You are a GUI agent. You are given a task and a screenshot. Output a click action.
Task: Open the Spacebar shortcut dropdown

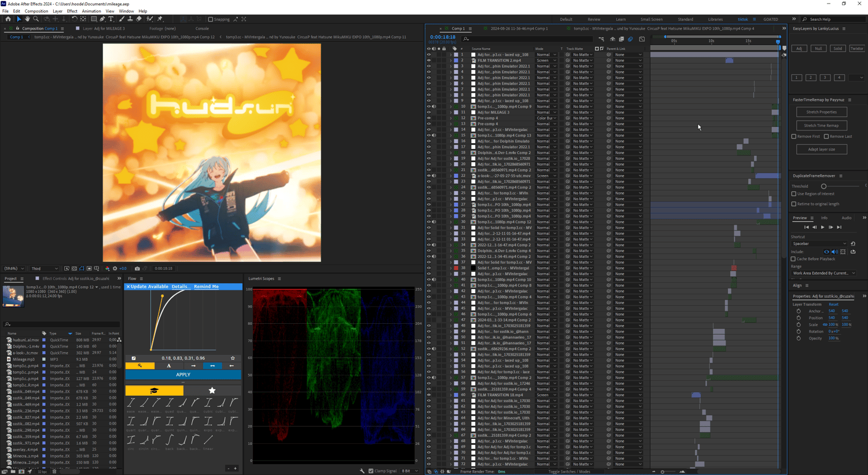point(819,243)
